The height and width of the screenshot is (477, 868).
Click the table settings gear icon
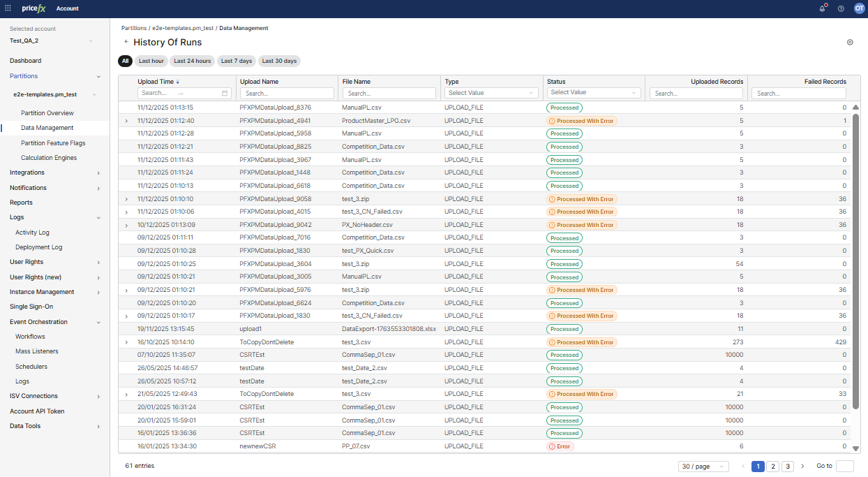[x=850, y=43]
